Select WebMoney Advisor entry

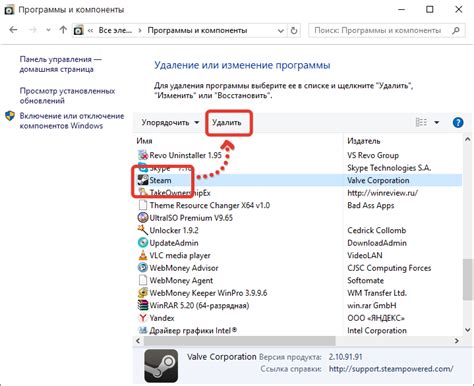pyautogui.click(x=184, y=268)
